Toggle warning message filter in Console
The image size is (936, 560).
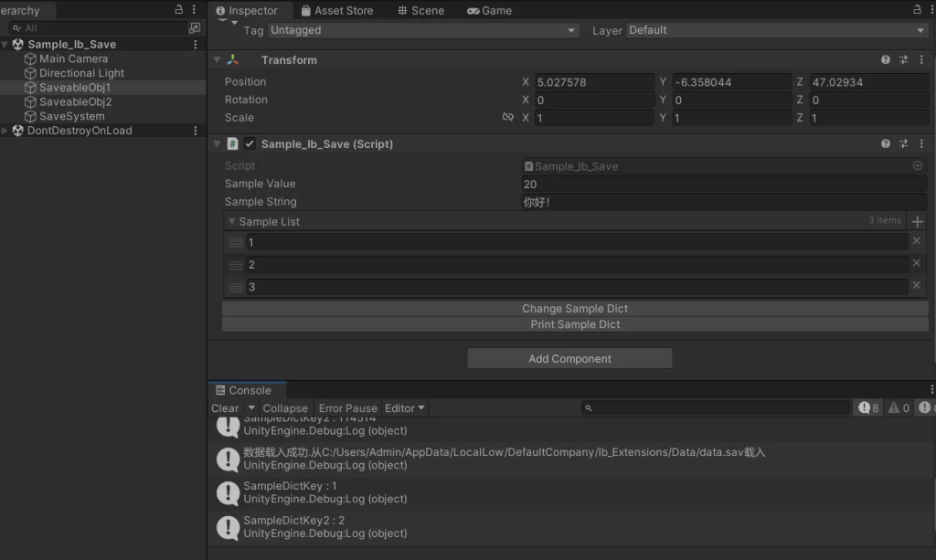pos(899,408)
